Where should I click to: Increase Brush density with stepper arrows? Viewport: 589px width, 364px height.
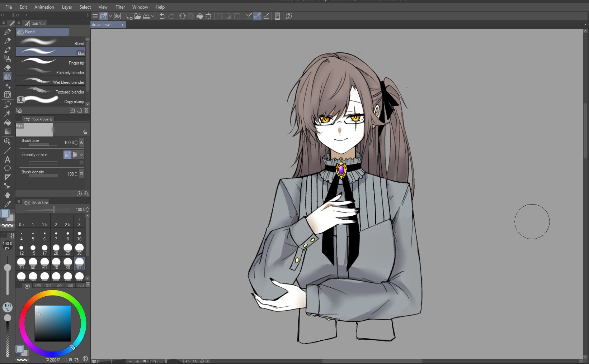coord(76,172)
